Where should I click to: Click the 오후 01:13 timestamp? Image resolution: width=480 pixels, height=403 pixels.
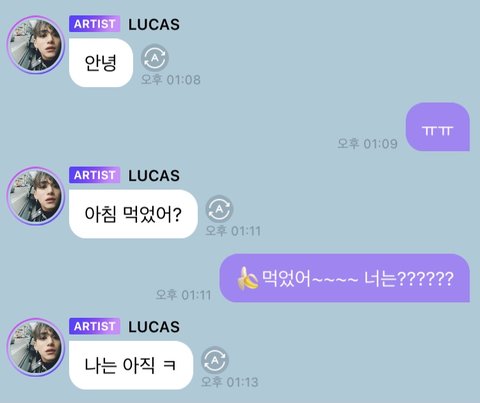[230, 382]
